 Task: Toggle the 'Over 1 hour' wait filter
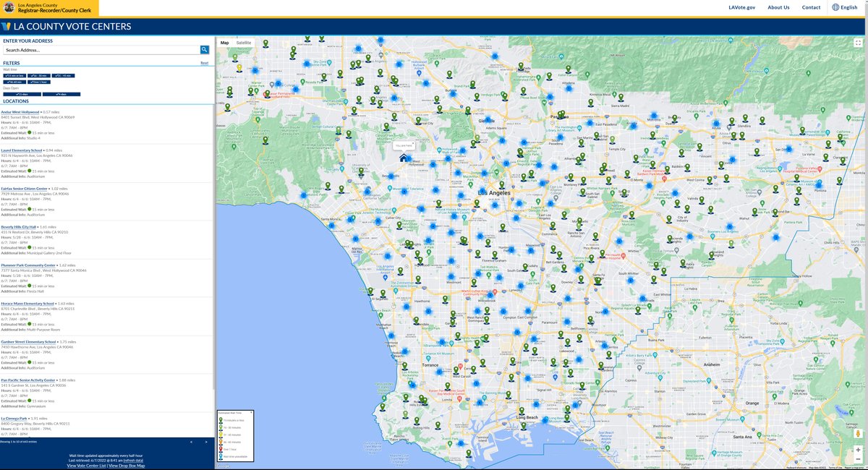point(39,82)
